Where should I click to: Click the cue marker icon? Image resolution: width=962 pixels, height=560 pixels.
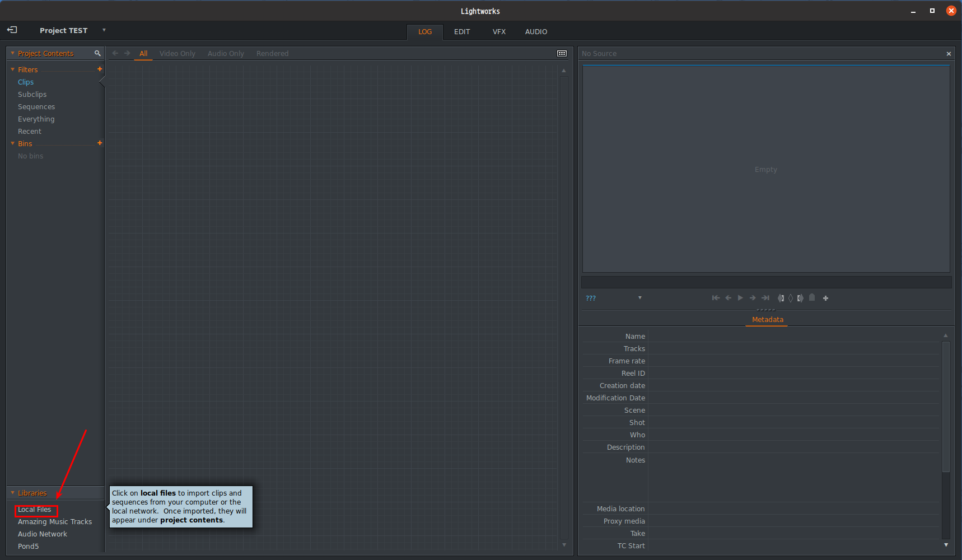(x=812, y=297)
